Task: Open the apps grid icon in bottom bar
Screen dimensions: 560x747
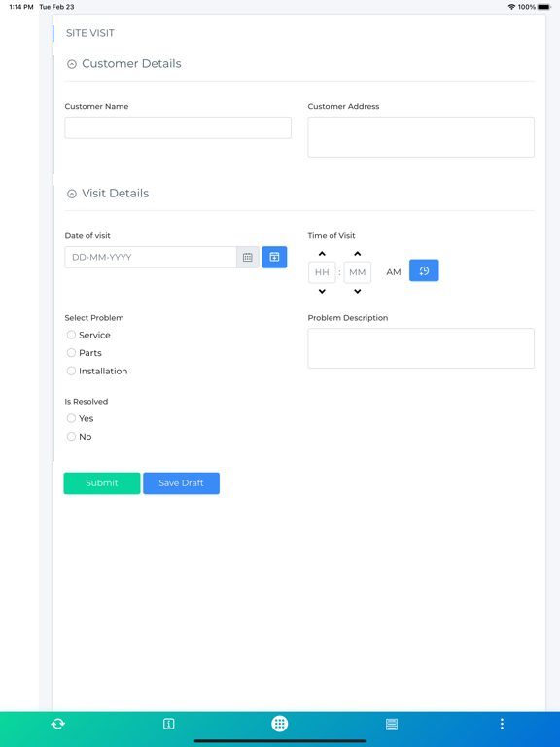Action: pyautogui.click(x=280, y=724)
